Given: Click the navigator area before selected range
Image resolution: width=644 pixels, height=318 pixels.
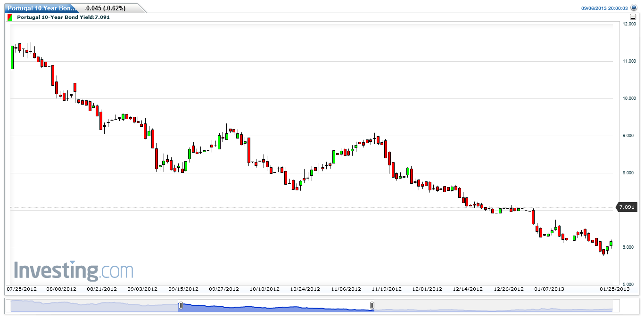Looking at the screenshot, I should click(94, 307).
